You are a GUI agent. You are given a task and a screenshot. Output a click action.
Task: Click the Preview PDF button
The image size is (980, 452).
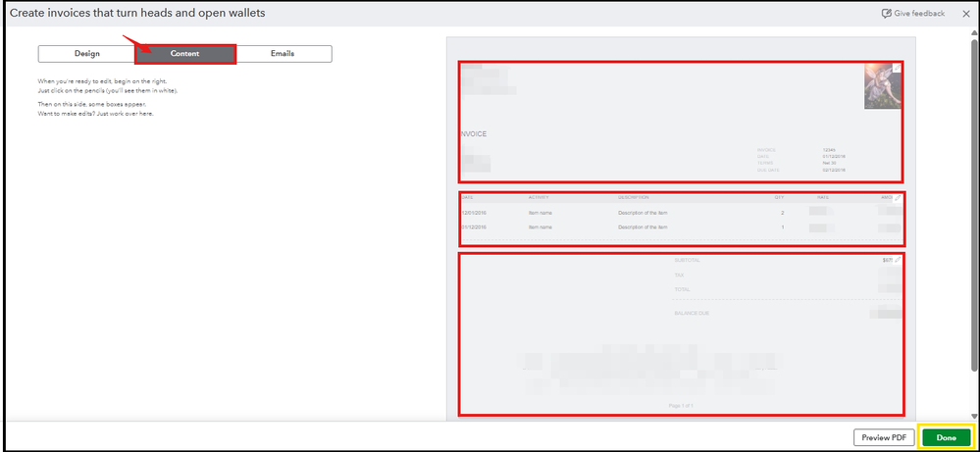pos(884,437)
